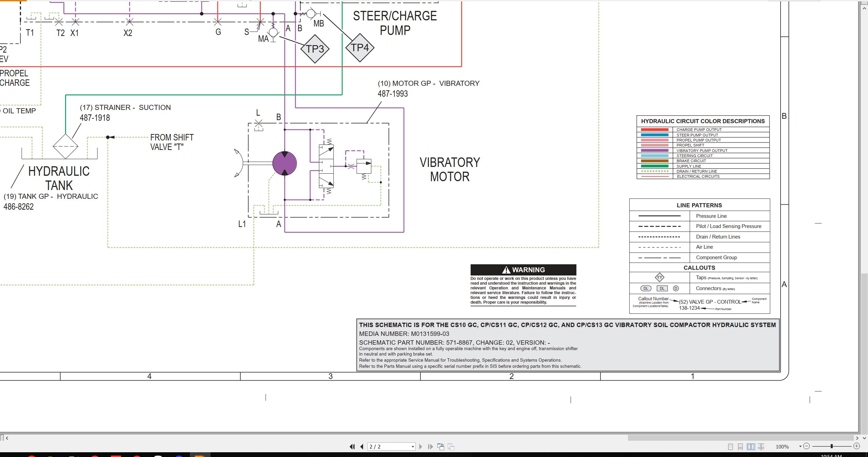Click the Component Group pattern row
Image resolution: width=868 pixels, height=457 pixels.
[x=699, y=258]
